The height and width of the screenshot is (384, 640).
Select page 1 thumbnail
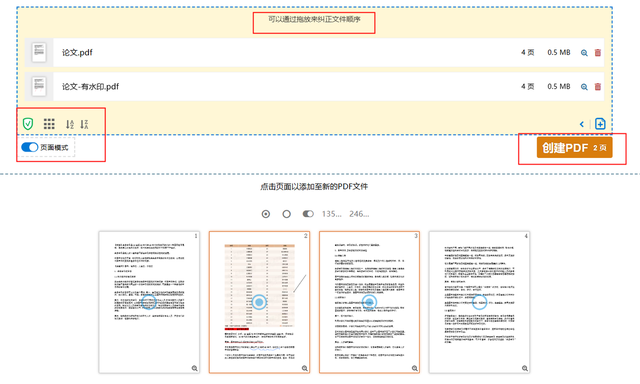coord(149,302)
